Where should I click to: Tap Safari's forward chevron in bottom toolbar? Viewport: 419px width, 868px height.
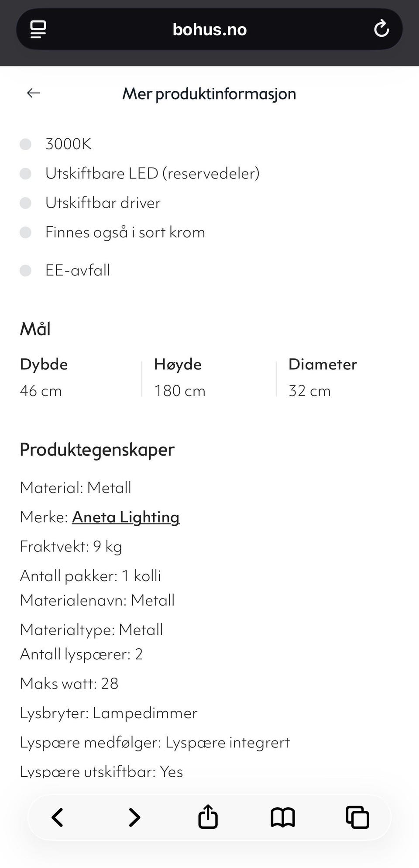click(x=134, y=817)
